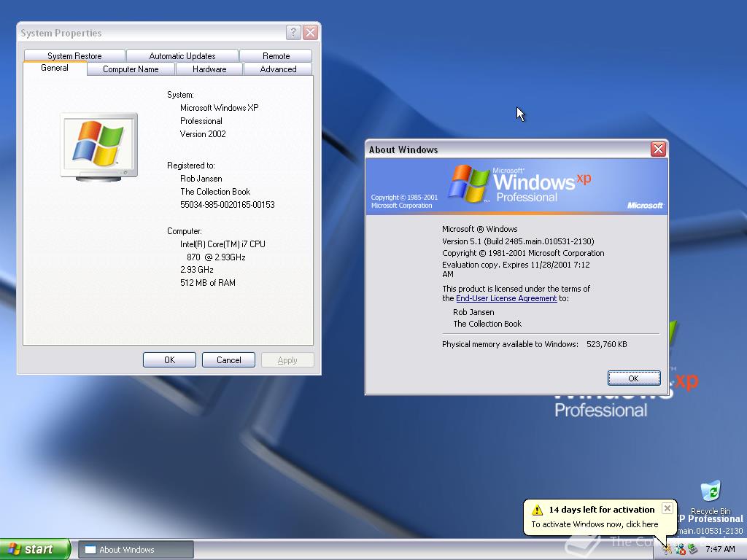Click the product ID 55034-985-0020165-00153
Image resolution: width=747 pixels, height=560 pixels.
[228, 205]
